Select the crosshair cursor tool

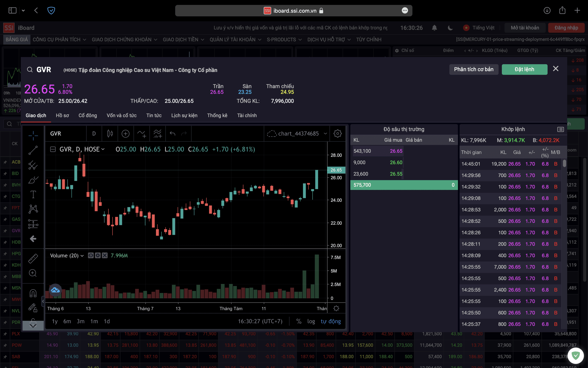(33, 135)
